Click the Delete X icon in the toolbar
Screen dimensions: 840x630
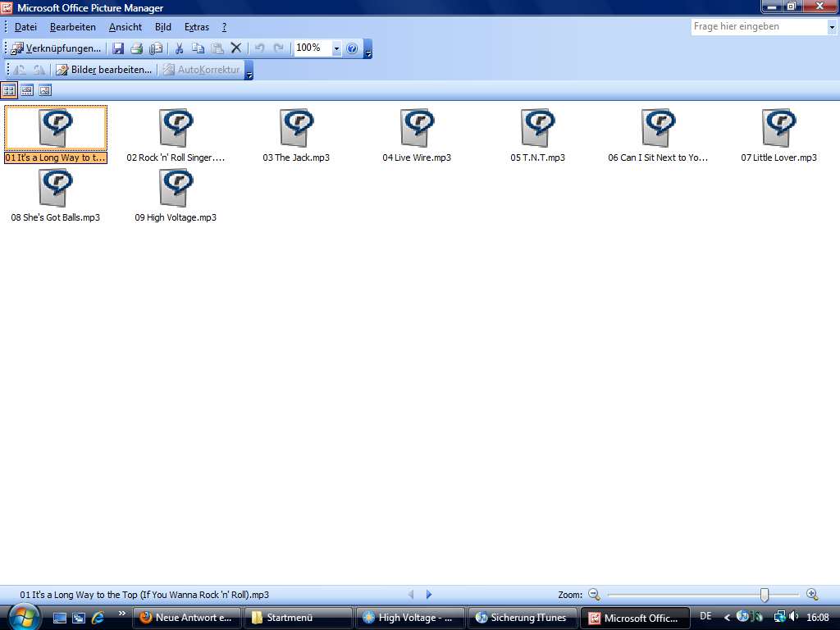235,48
